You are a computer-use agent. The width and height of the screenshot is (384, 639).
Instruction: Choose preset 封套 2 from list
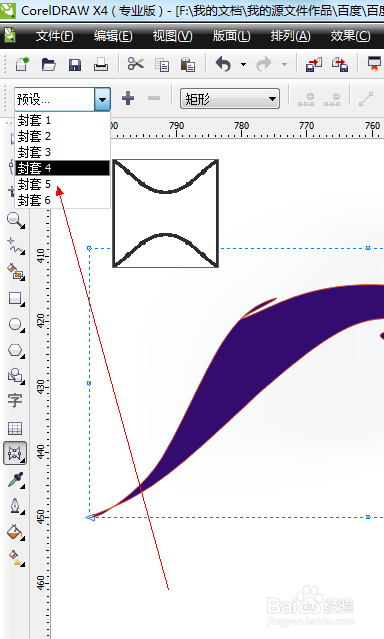pyautogui.click(x=62, y=136)
